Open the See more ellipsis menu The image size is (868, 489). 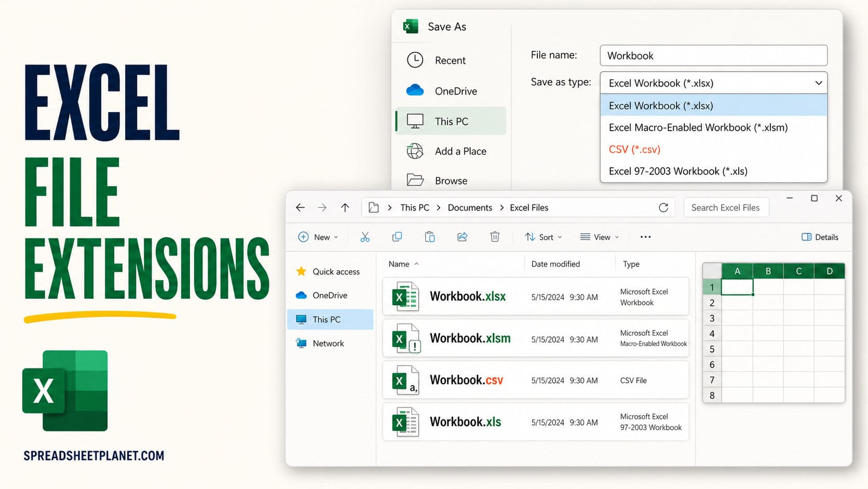[x=645, y=237]
